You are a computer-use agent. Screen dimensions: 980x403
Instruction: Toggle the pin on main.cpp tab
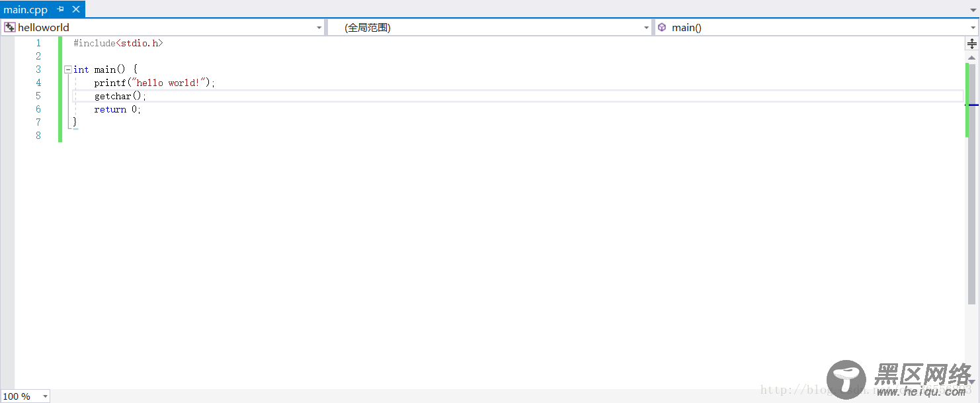pos(61,9)
